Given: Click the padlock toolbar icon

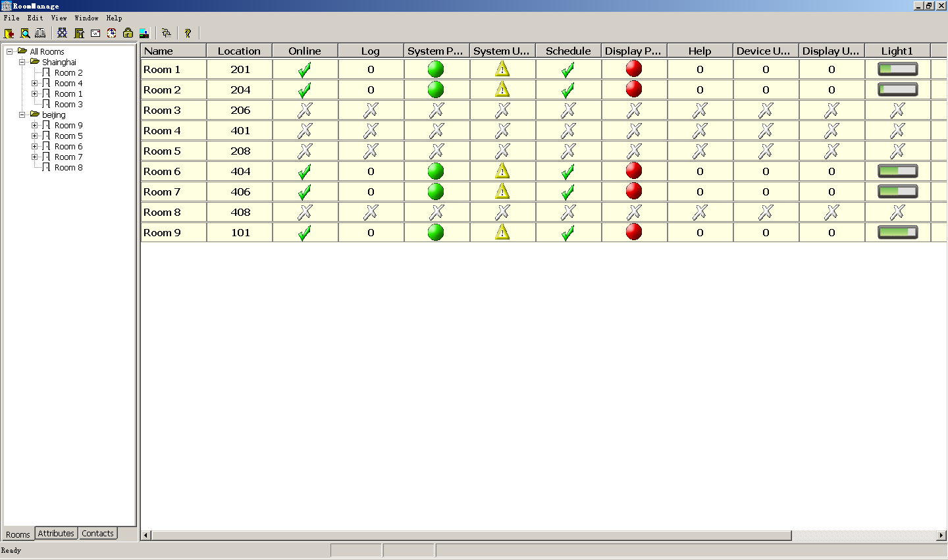Looking at the screenshot, I should 128,34.
